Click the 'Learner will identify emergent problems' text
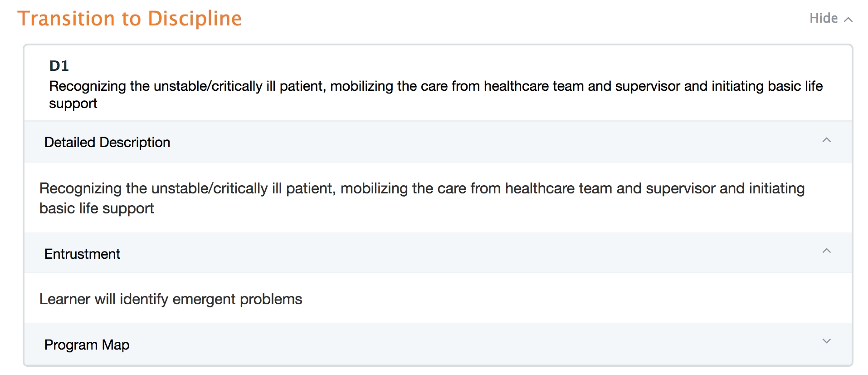Image resolution: width=868 pixels, height=375 pixels. (x=171, y=299)
